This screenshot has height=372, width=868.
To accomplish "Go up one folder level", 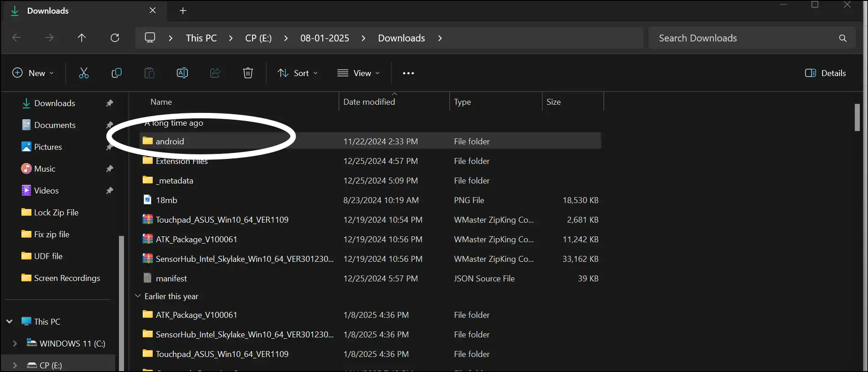I will [x=82, y=38].
